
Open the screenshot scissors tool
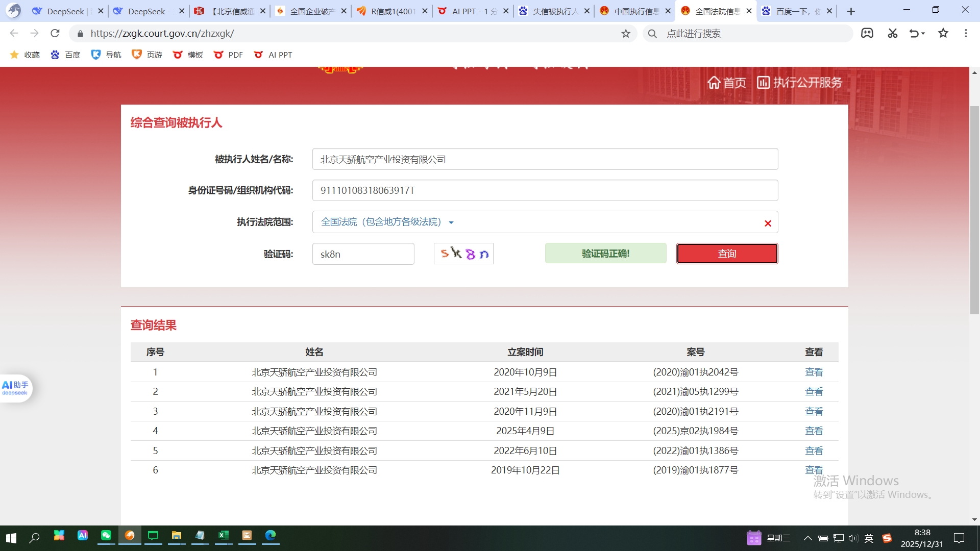[x=892, y=34]
